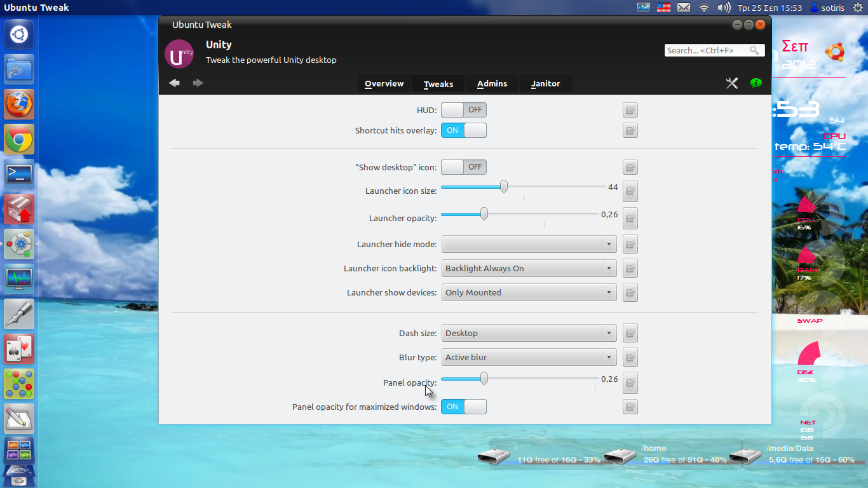Open Firefox from the launcher
Screen dimensions: 868x488
pos(19,104)
